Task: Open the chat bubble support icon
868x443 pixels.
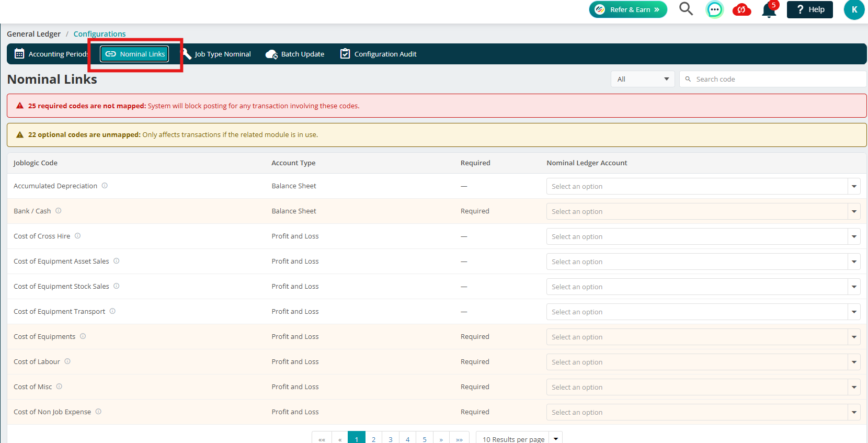Action: (x=714, y=9)
